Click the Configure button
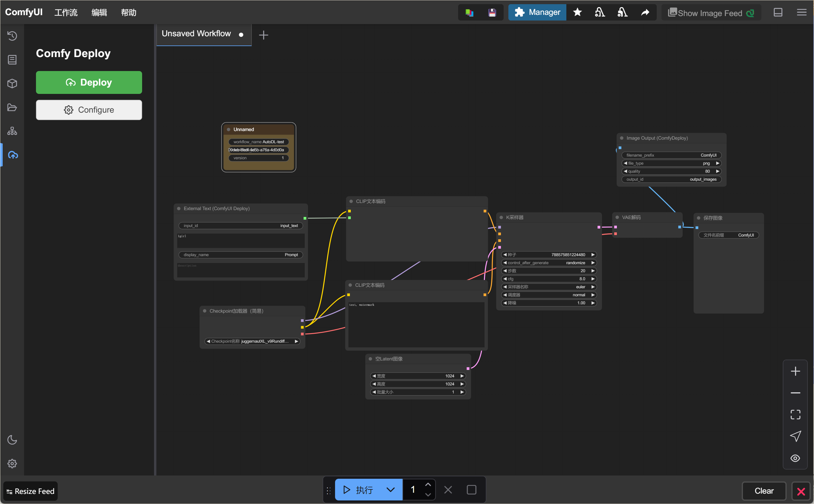This screenshot has height=504, width=814. pos(89,110)
